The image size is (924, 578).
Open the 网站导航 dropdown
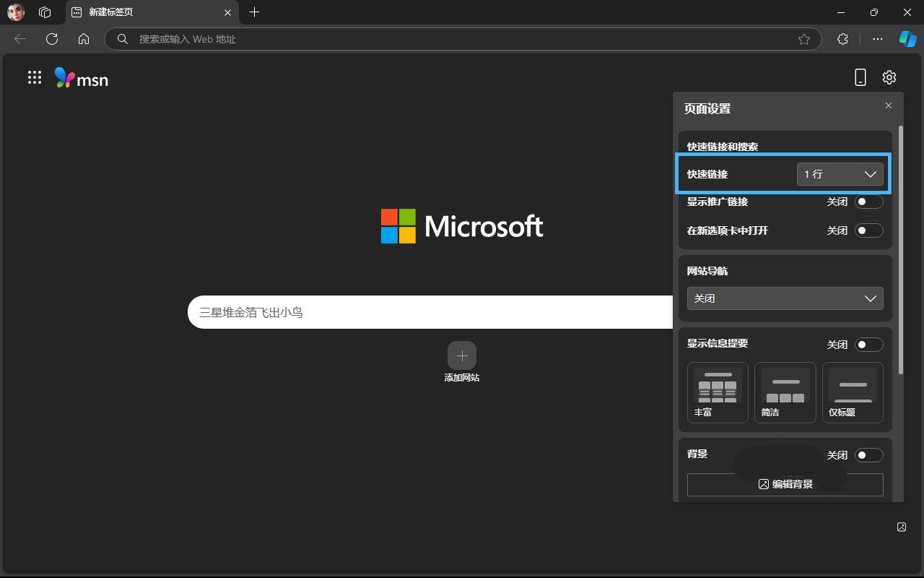pyautogui.click(x=785, y=298)
